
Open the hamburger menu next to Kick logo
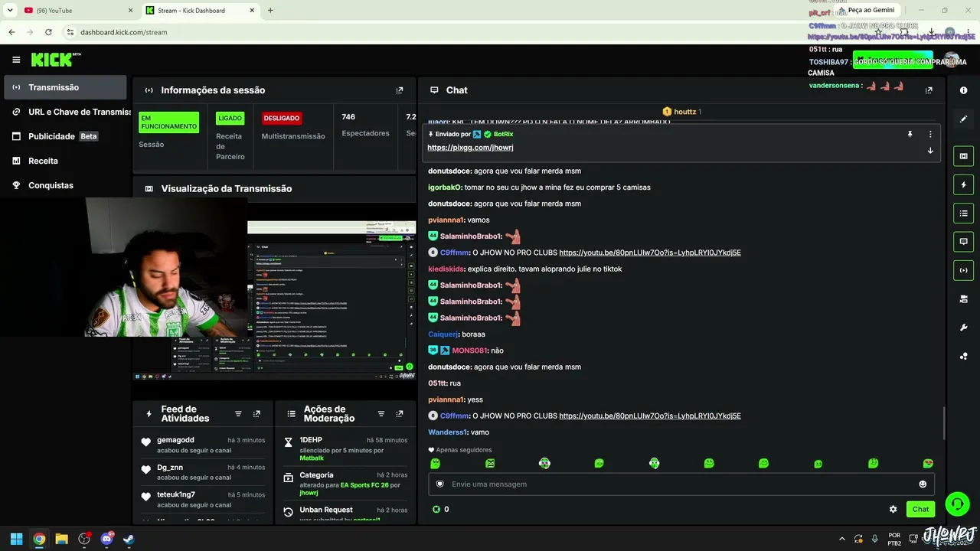pos(16,60)
